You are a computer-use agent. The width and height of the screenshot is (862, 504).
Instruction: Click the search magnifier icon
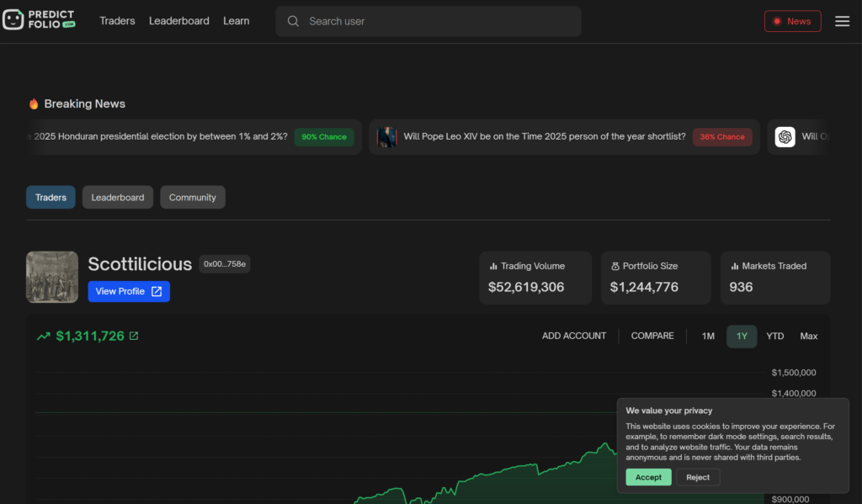[293, 21]
